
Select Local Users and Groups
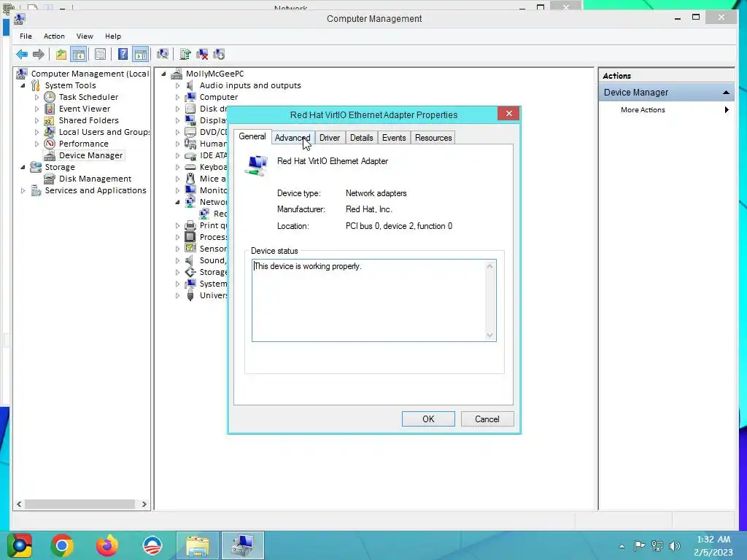pos(104,132)
